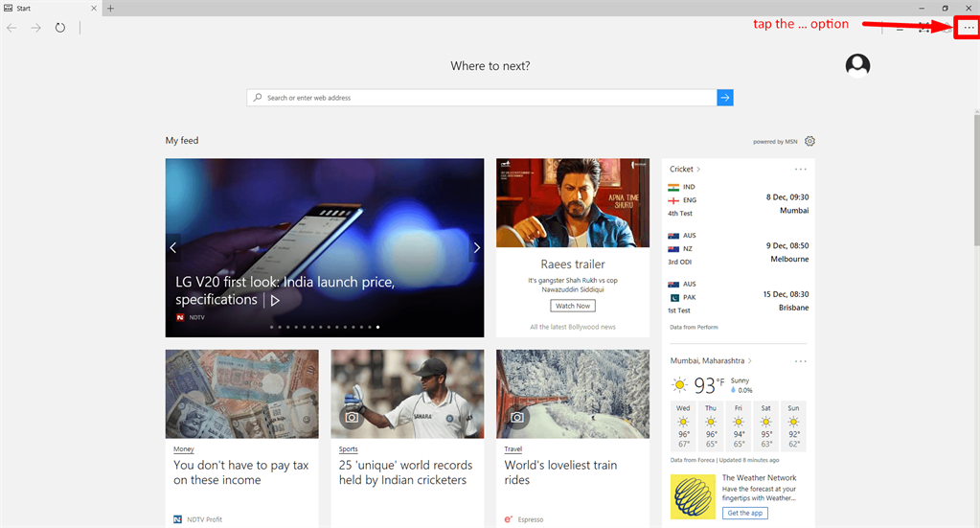Open the AUS vs PAK 1st Test match

739,297
